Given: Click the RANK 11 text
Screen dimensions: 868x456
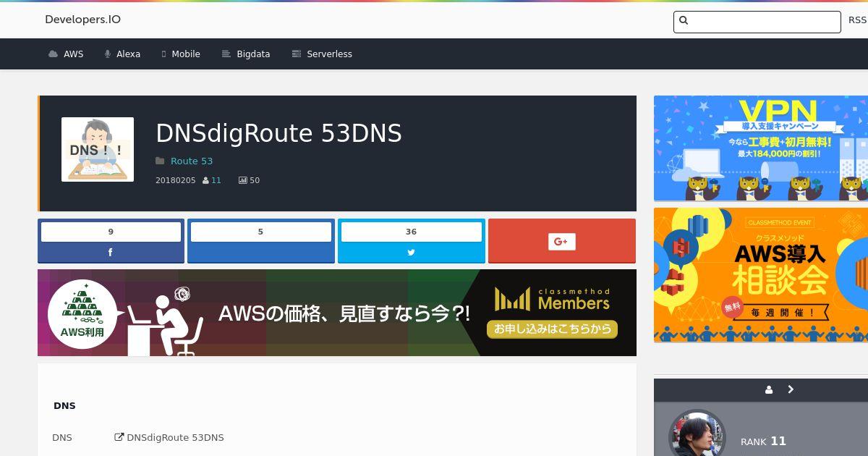Looking at the screenshot, I should click(763, 441).
